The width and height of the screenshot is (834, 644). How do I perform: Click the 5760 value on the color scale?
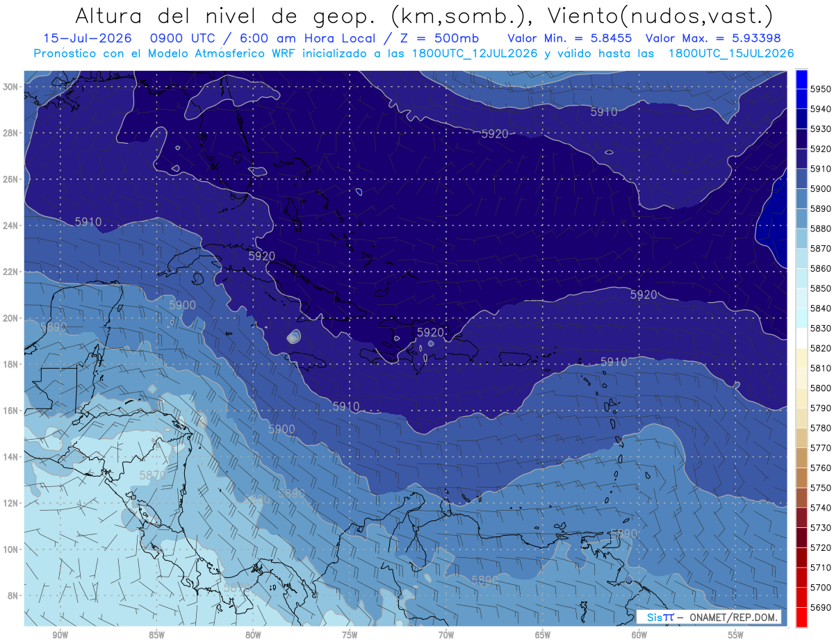click(x=821, y=468)
